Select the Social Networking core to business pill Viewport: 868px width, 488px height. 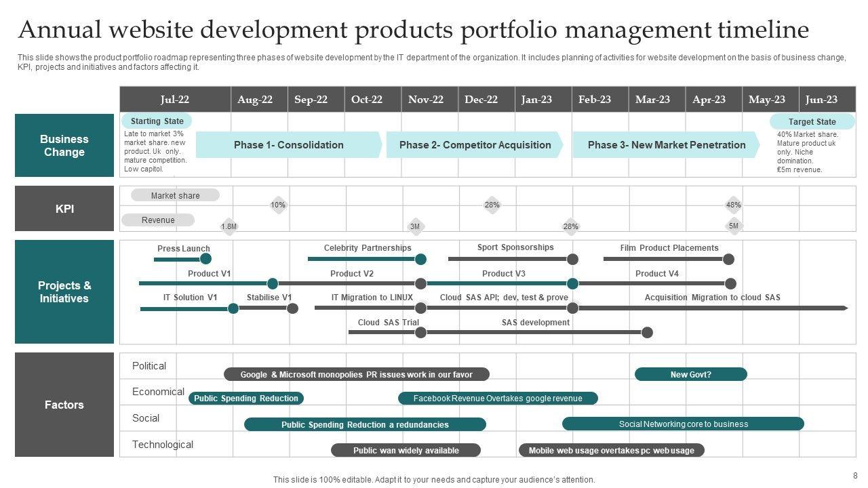pos(684,424)
